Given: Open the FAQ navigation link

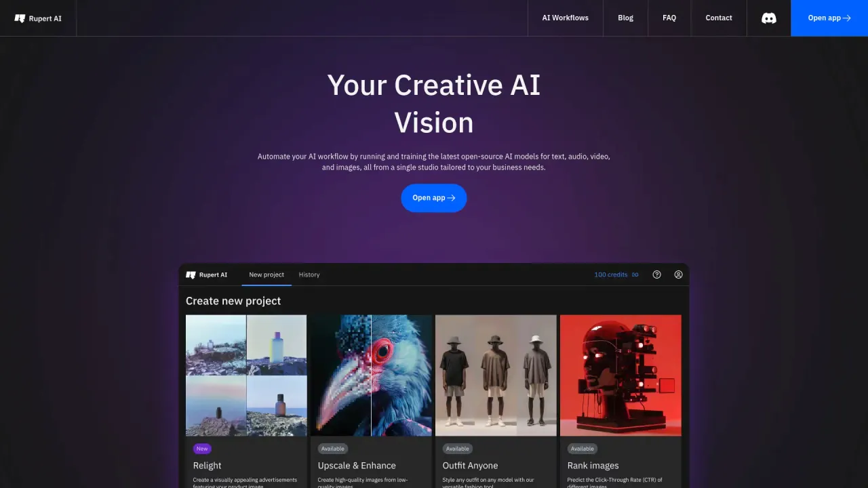Looking at the screenshot, I should point(669,18).
